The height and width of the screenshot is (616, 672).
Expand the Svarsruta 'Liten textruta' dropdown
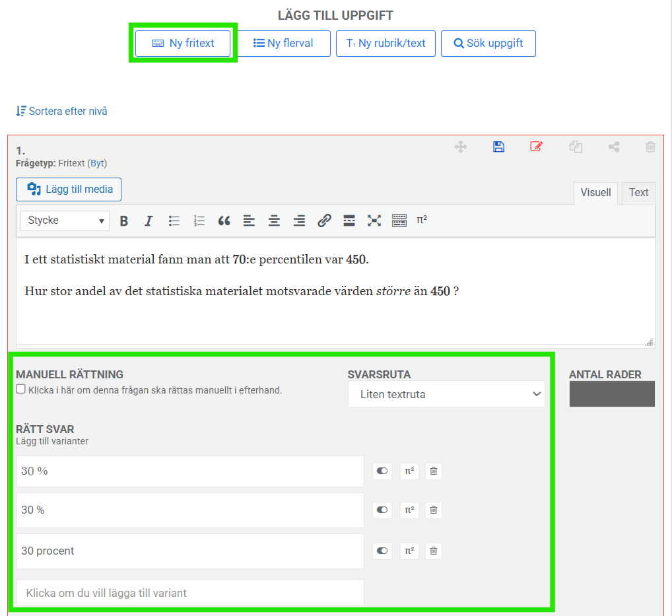click(446, 394)
